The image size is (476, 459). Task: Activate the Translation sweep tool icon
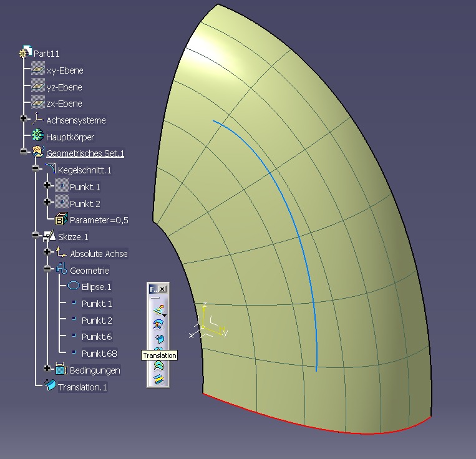(x=158, y=338)
